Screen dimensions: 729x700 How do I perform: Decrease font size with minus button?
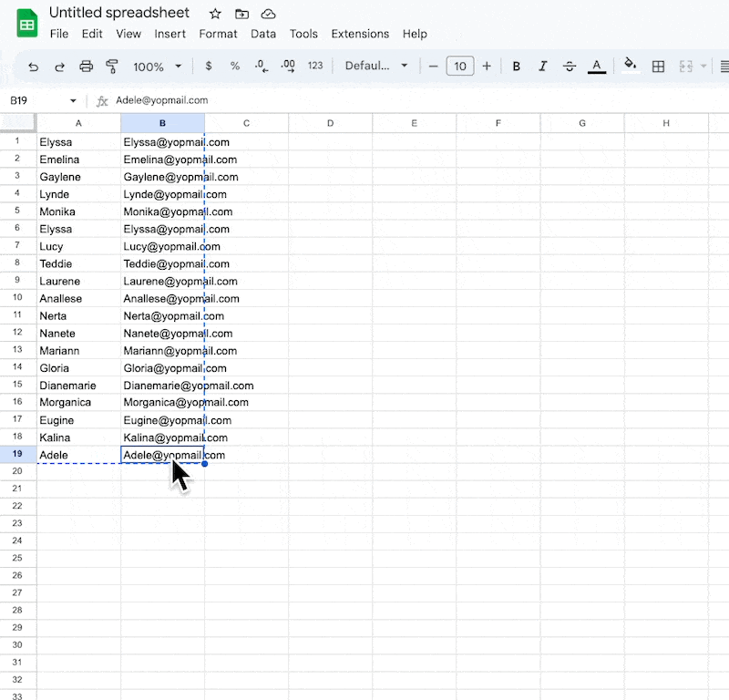[433, 66]
